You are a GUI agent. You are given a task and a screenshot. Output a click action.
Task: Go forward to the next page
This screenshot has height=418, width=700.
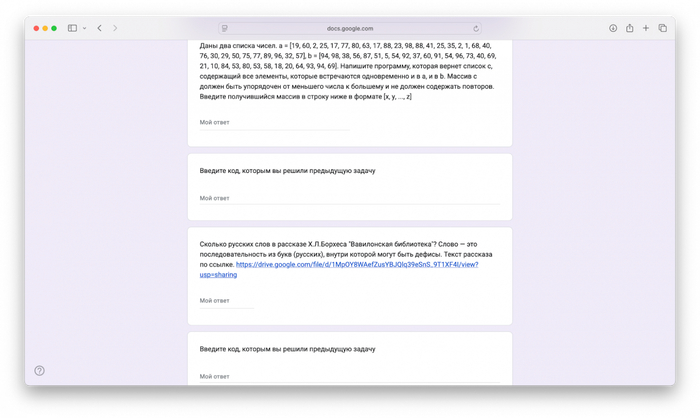(x=115, y=28)
